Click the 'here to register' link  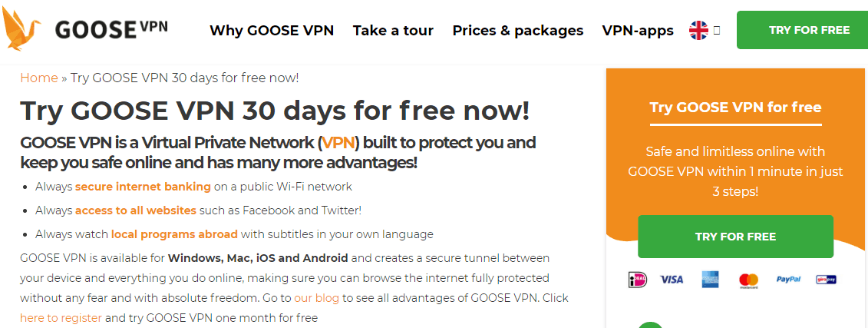[61, 318]
